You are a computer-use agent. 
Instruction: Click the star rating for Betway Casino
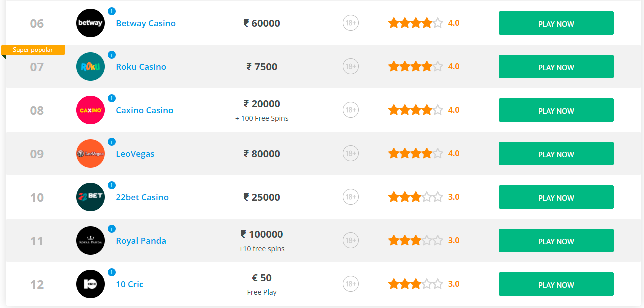coord(415,23)
